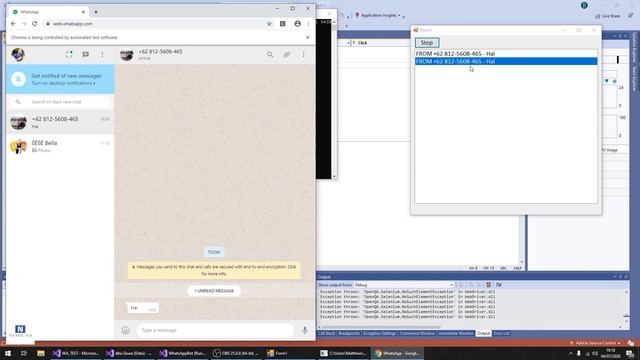The width and height of the screenshot is (640, 360).
Task: Click the 1 UNREAD MESSAGE pill
Action: click(x=214, y=291)
